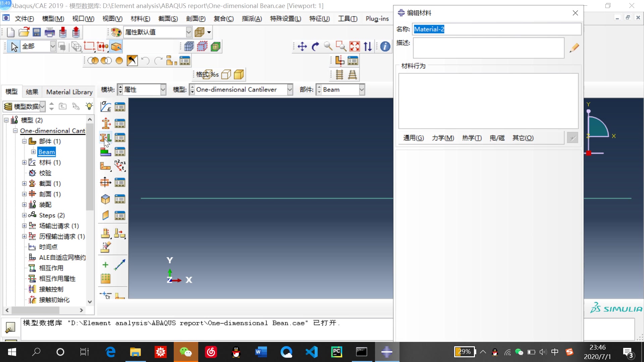
Task: Click the Auto-Fit View icon
Action: coord(355,46)
